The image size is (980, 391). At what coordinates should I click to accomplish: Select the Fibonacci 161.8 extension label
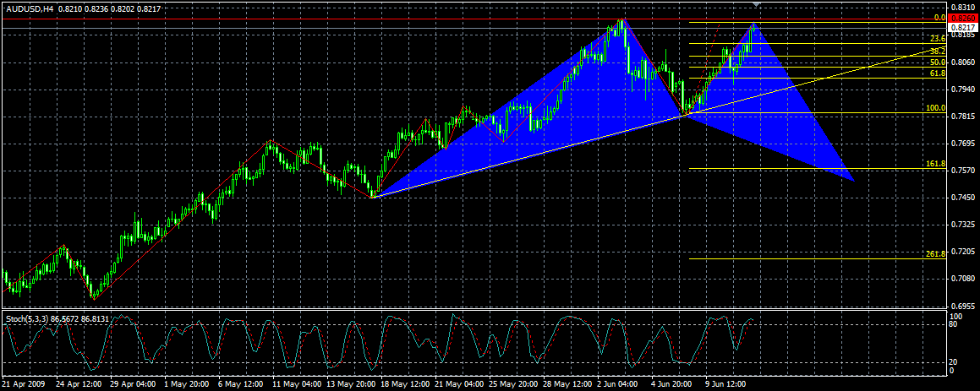935,164
